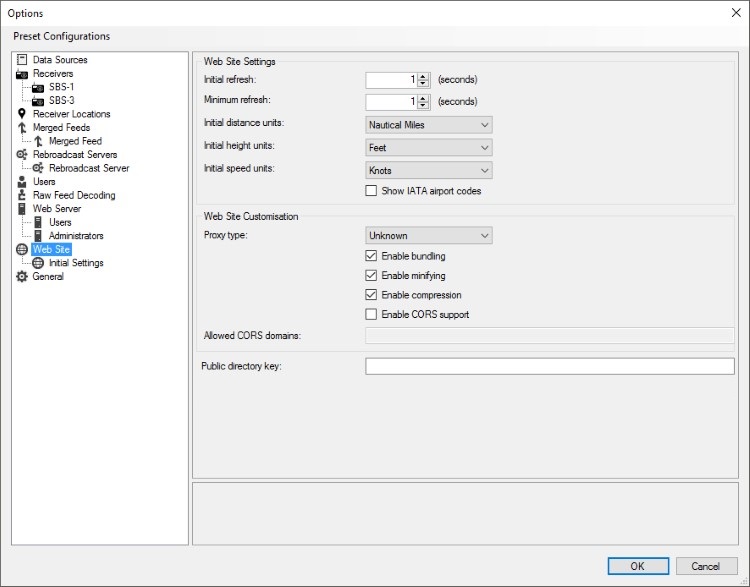Close the Options dialog
The image size is (750, 587).
click(736, 13)
